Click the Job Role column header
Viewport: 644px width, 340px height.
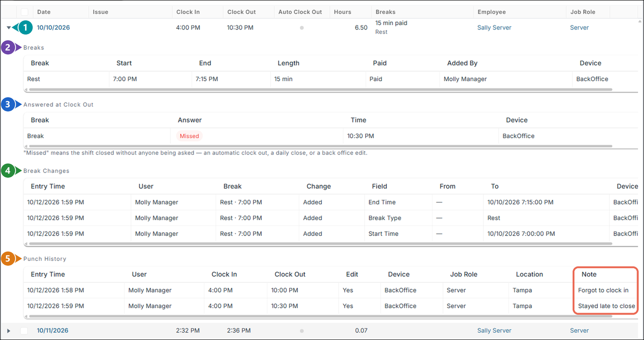pyautogui.click(x=583, y=12)
